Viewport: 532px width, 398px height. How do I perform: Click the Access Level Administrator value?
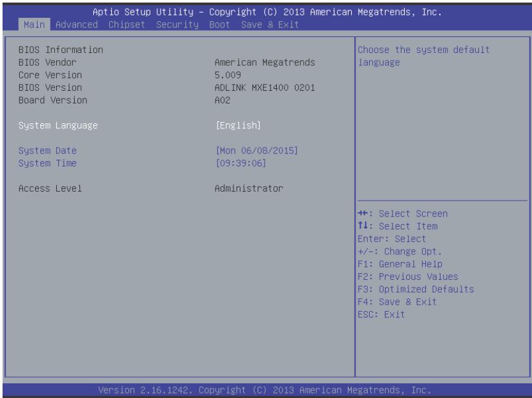249,188
